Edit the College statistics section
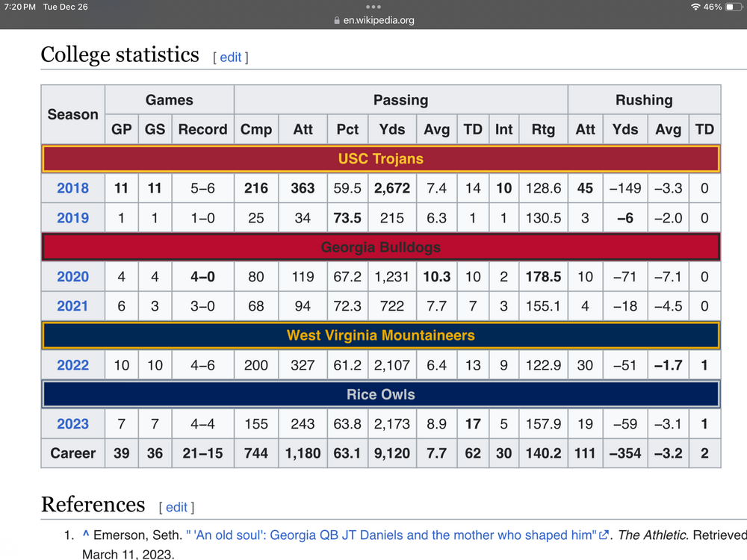The image size is (747, 560). pyautogui.click(x=230, y=57)
